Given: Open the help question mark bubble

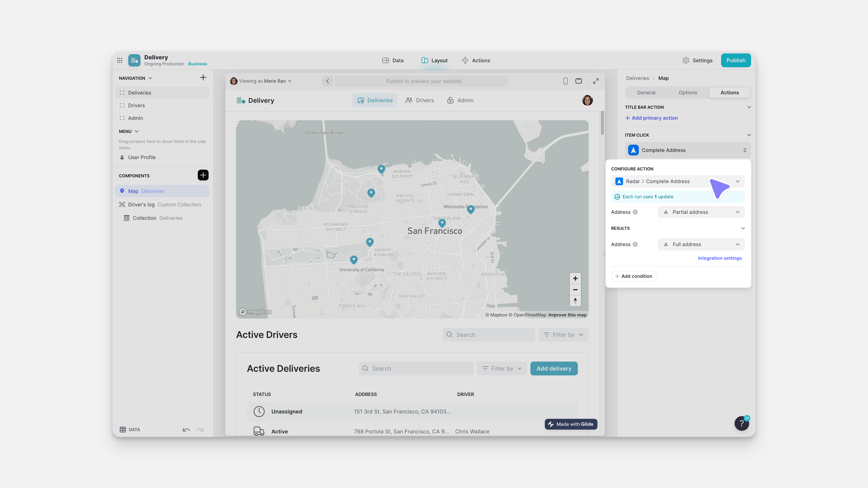Looking at the screenshot, I should tap(741, 423).
